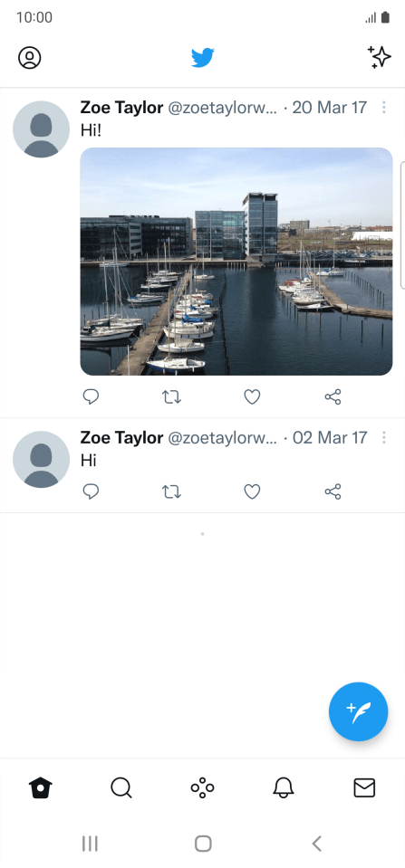
Task: Compose a new tweet with the feather button
Action: click(x=359, y=711)
